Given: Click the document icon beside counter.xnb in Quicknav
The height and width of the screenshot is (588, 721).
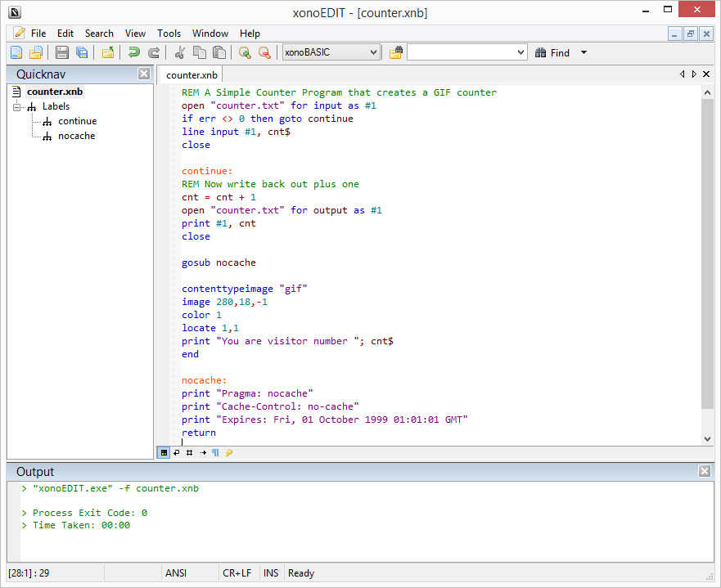Looking at the screenshot, I should point(16,92).
